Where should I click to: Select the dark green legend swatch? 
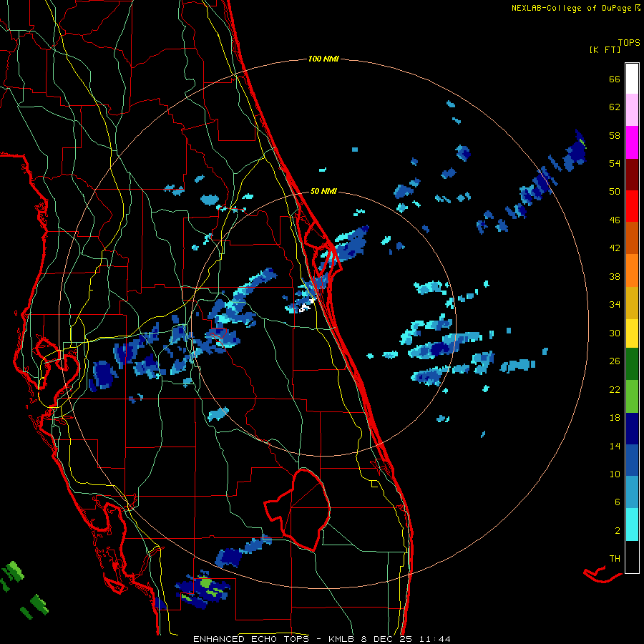[x=632, y=364]
